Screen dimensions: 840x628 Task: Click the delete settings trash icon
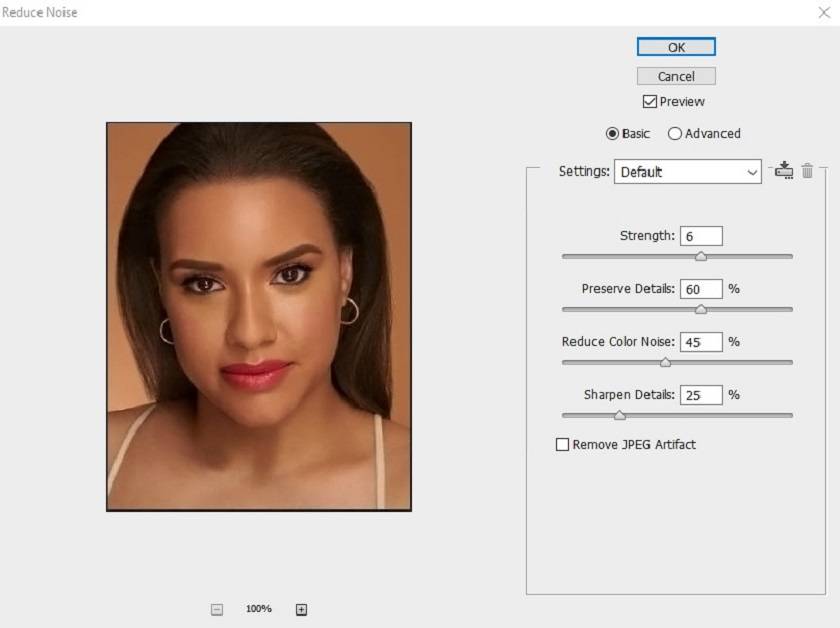coord(807,171)
